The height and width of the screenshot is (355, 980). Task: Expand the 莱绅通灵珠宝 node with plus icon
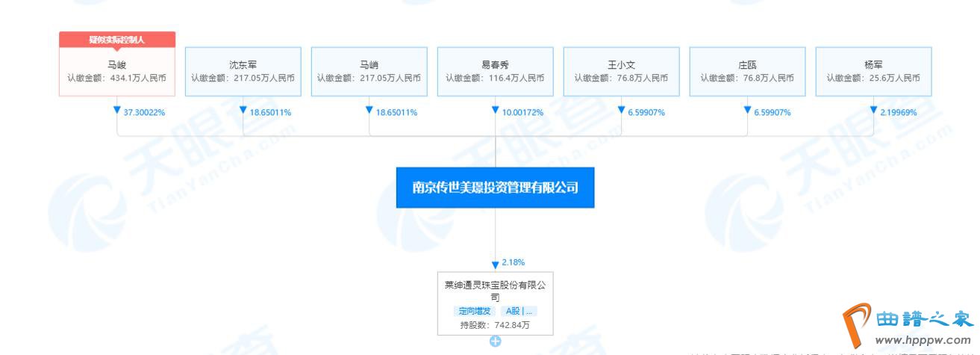coord(495,342)
